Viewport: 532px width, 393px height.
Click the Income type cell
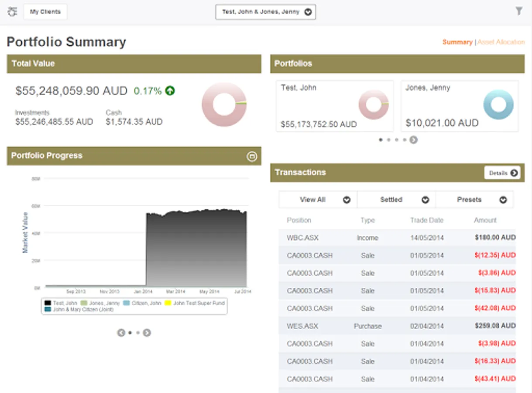367,238
